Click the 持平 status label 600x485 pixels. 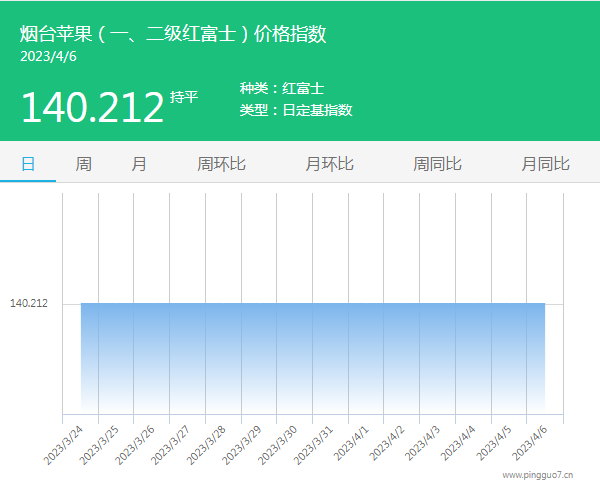pos(184,97)
